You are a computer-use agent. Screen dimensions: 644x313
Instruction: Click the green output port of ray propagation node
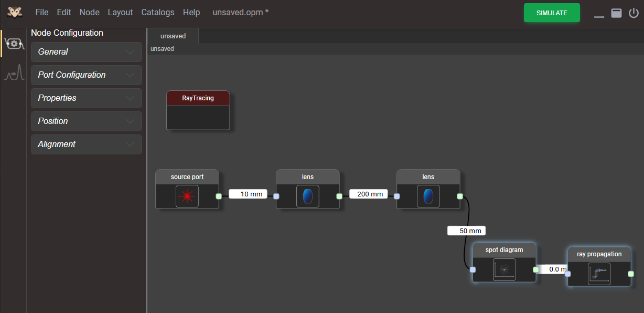coord(631,274)
